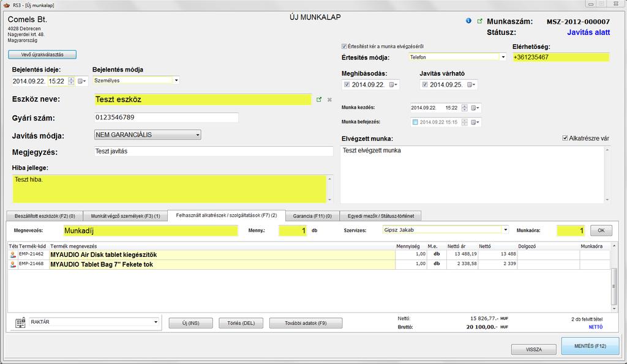Image resolution: width=627 pixels, height=364 pixels.
Task: Click the Elérhetőség phone number field
Action: click(x=561, y=57)
